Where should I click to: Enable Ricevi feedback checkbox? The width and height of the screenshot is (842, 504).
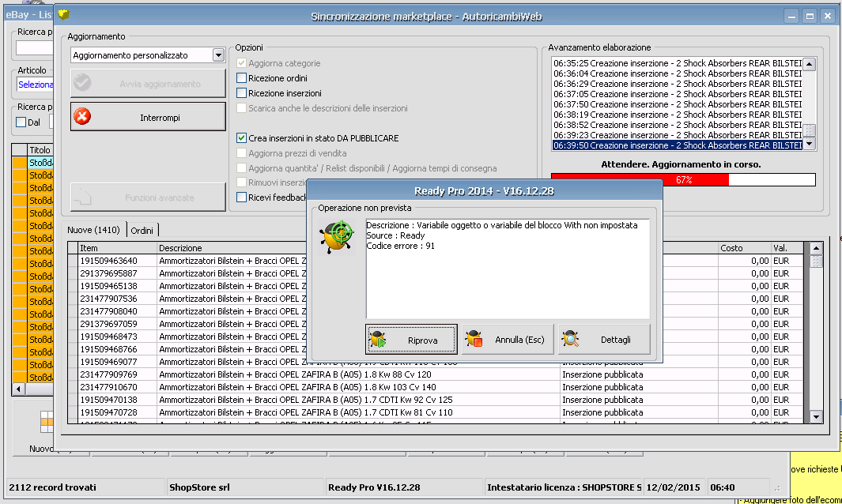pos(242,197)
